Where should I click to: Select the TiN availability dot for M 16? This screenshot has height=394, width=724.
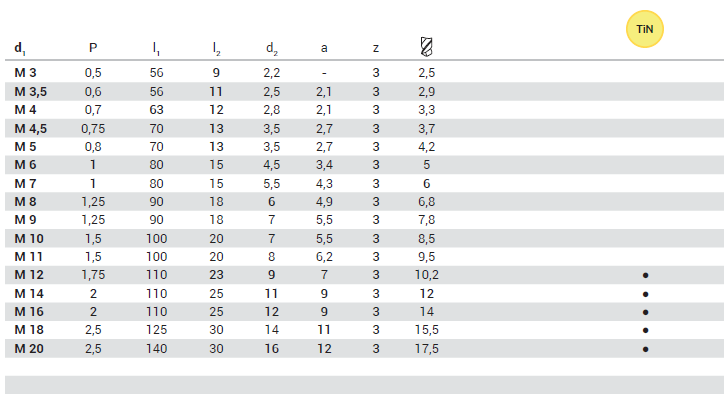click(x=646, y=312)
